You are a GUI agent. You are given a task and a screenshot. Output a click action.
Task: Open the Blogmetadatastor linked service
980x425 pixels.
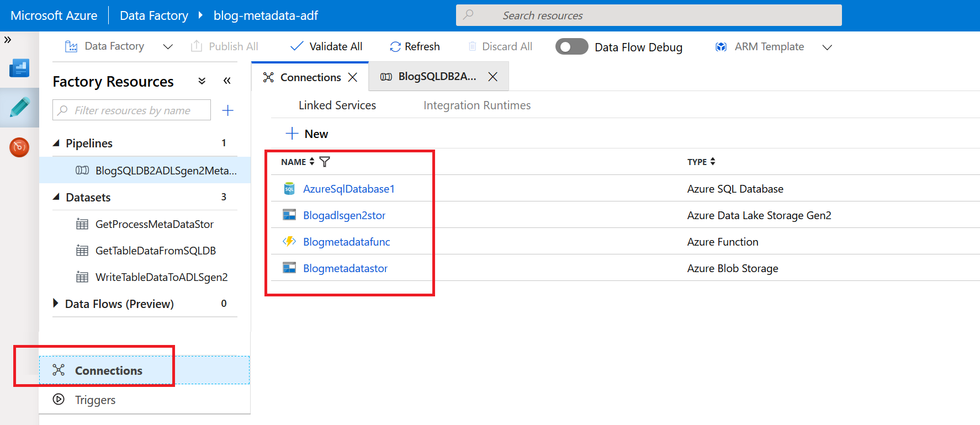pyautogui.click(x=345, y=268)
